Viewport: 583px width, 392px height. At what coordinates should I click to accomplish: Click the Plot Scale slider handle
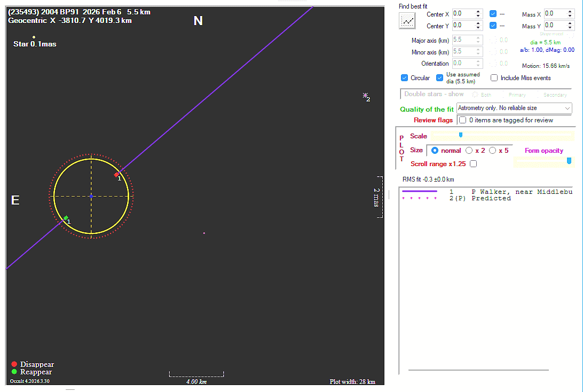tap(461, 135)
